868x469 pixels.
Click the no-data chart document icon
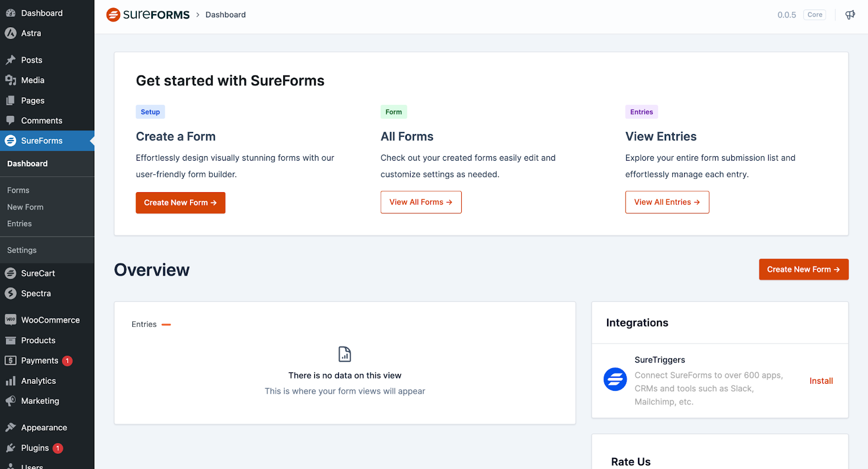(x=345, y=354)
